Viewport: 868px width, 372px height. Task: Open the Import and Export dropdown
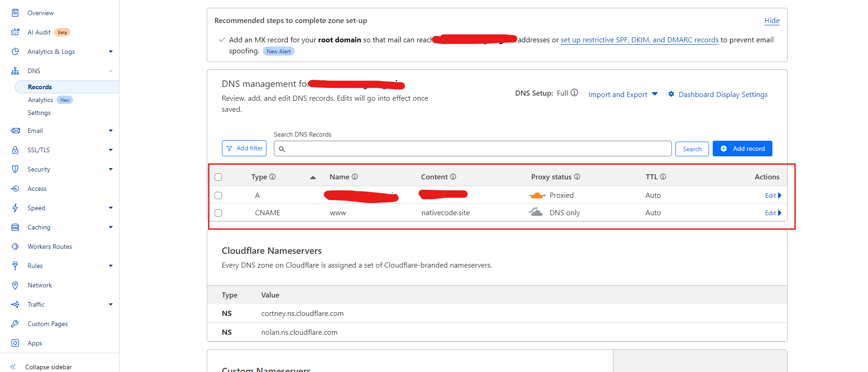[623, 94]
